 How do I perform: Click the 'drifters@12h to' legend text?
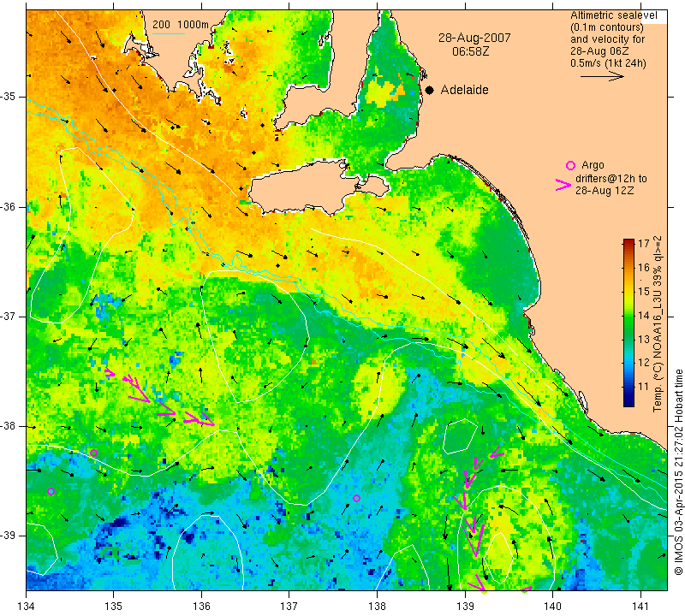[611, 179]
